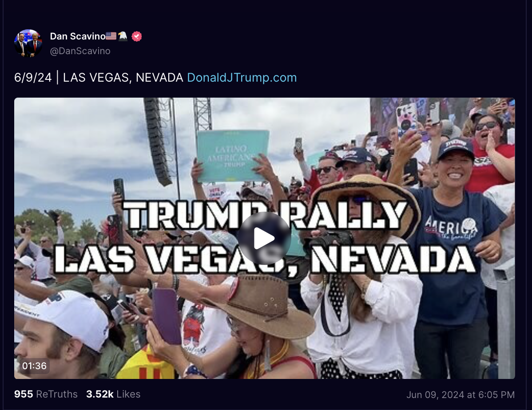Click the video's LAS VEGAS, NEVADA overlay caption

[266, 260]
